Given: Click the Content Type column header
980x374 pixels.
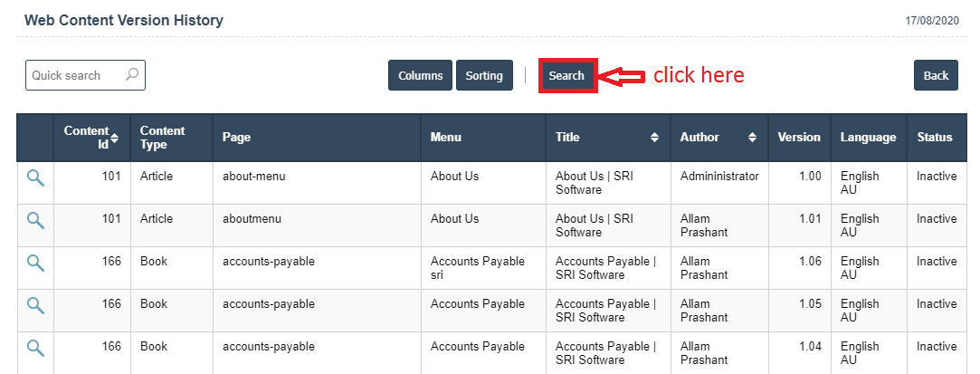Looking at the screenshot, I should [x=163, y=138].
